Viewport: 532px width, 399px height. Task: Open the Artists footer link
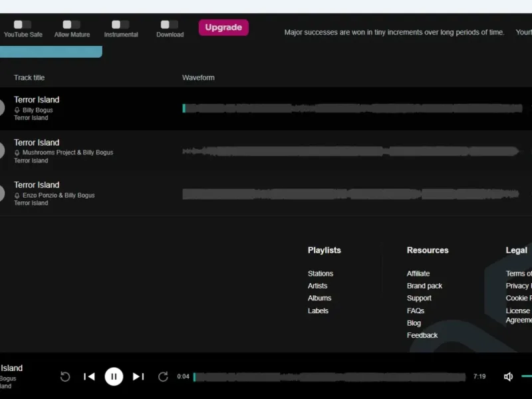pyautogui.click(x=317, y=286)
